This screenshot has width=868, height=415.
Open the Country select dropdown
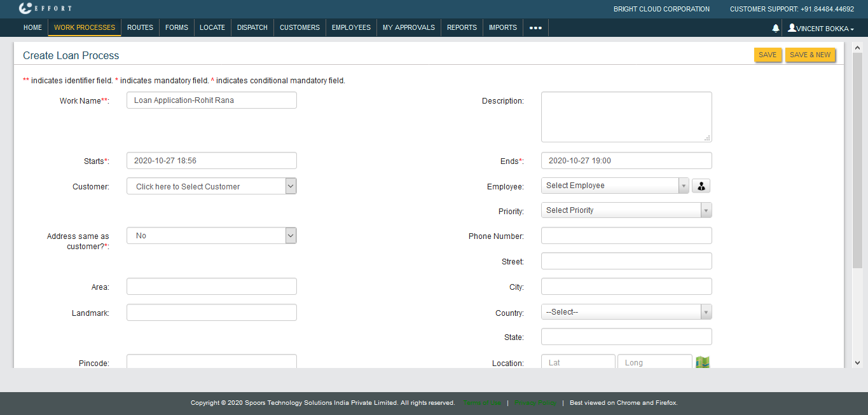coord(626,312)
